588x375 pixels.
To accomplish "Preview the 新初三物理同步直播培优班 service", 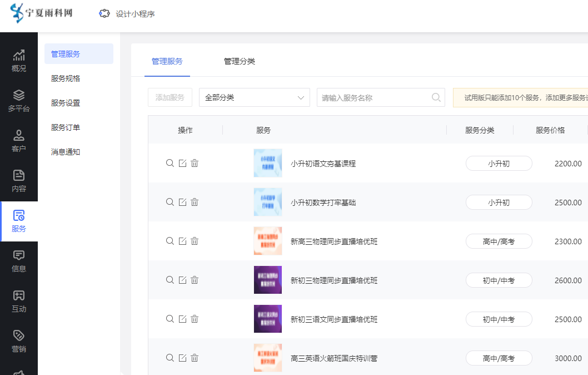I will [x=170, y=280].
